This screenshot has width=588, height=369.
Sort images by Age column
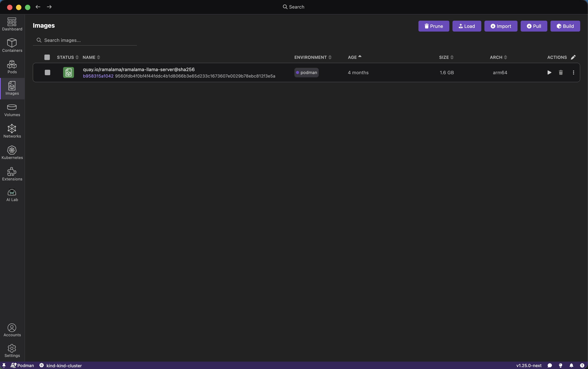coord(355,57)
